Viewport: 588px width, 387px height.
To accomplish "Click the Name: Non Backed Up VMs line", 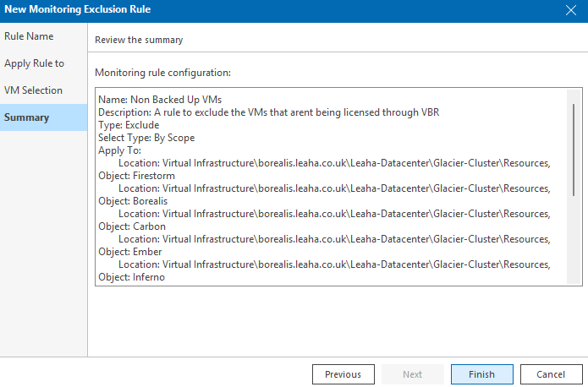I will (160, 100).
